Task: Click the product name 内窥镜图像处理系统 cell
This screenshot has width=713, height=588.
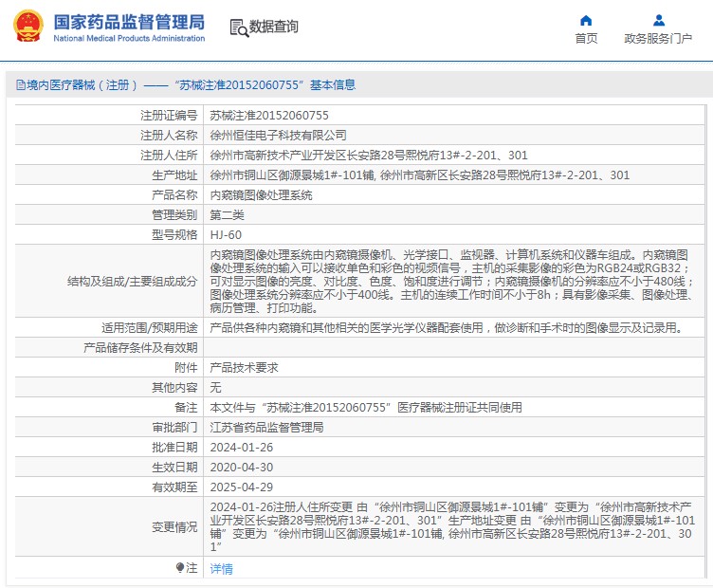Action: [261, 194]
